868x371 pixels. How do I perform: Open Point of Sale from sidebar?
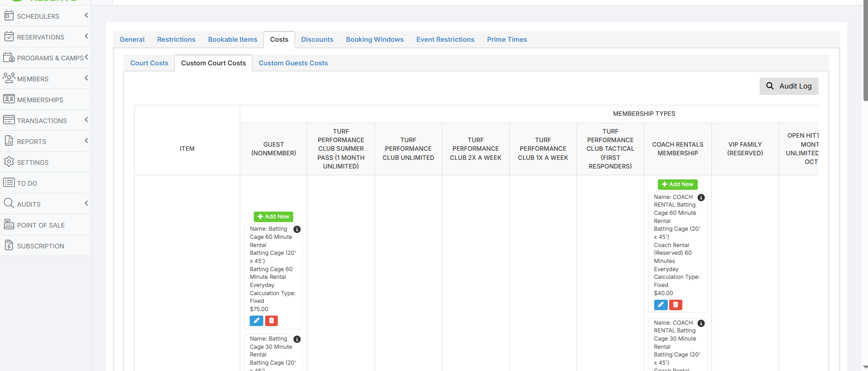point(41,225)
